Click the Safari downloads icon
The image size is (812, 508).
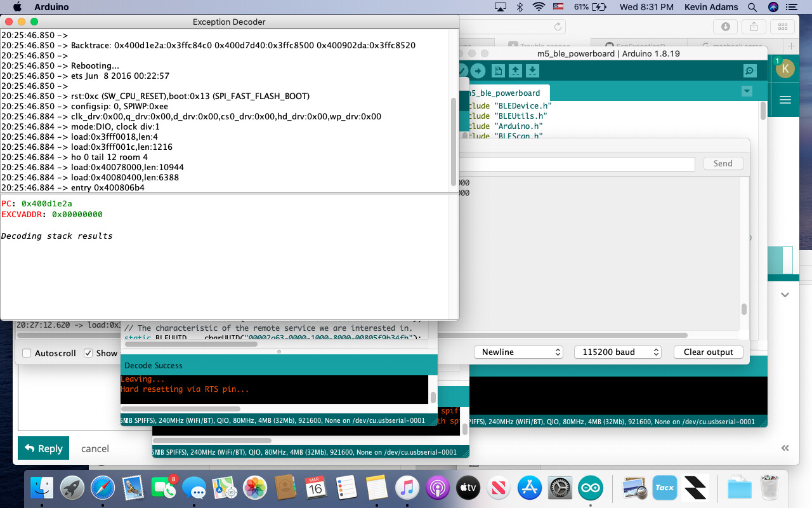[x=725, y=27]
